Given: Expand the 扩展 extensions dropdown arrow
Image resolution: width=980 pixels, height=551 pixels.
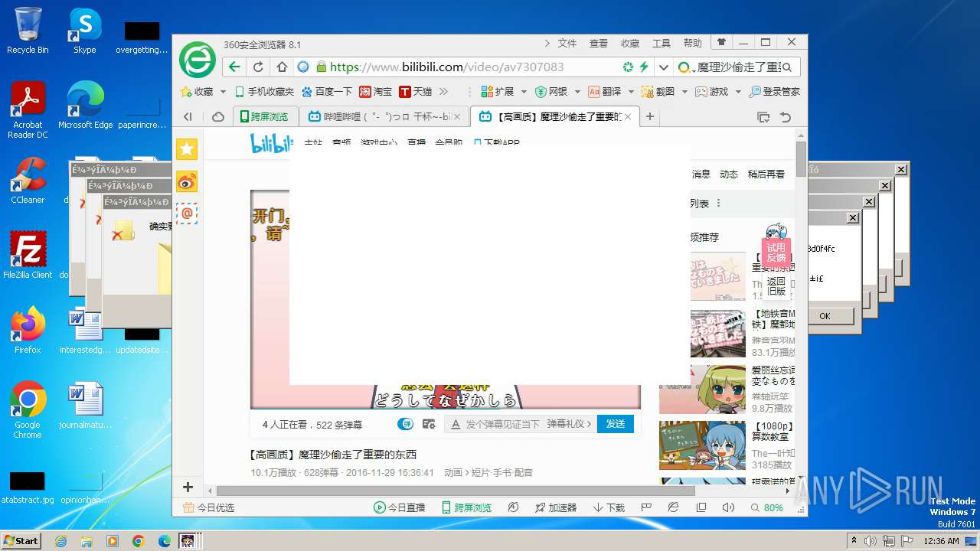Looking at the screenshot, I should click(x=524, y=92).
